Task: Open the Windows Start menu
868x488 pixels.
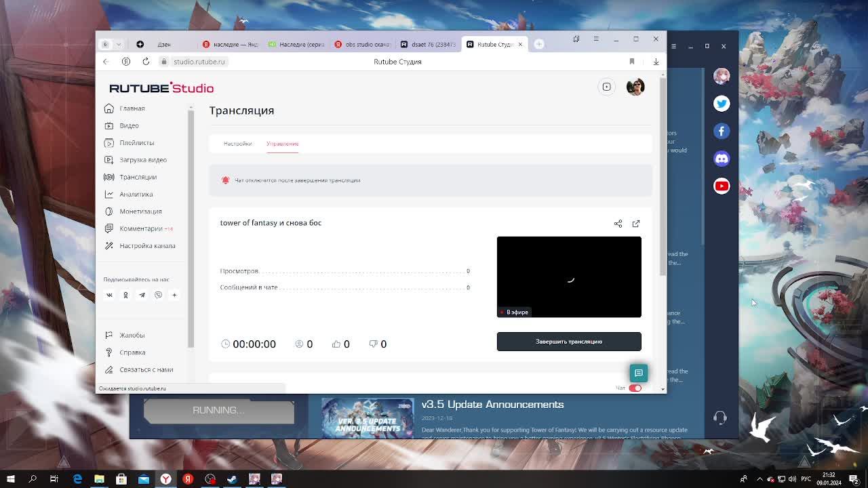Action: [x=11, y=479]
